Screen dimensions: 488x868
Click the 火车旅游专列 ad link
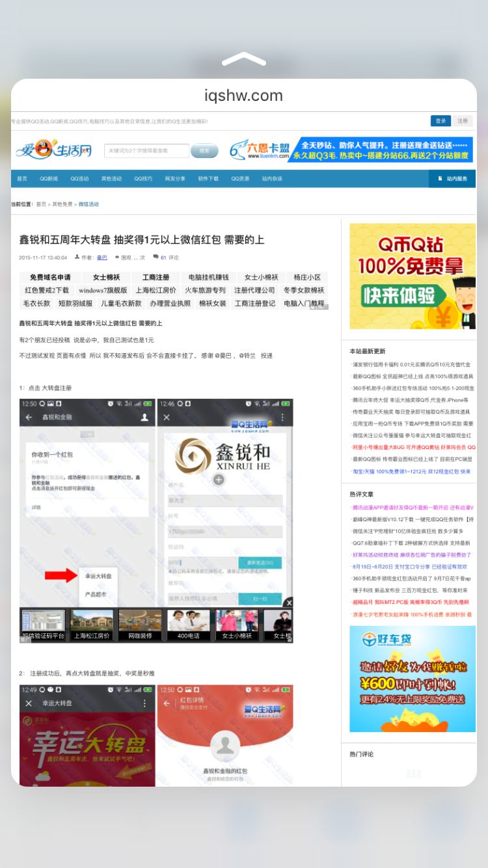tap(205, 290)
